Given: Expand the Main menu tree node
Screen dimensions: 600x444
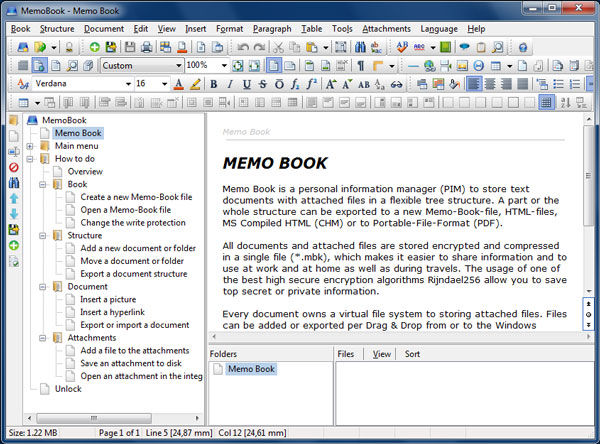Looking at the screenshot, I should click(x=30, y=146).
